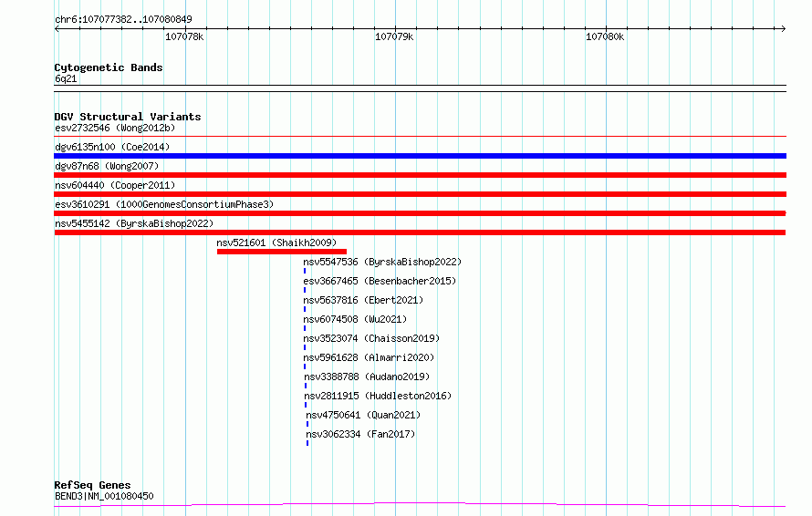Click nsv5961628 (Almarri2020) label
This screenshot has width=812, height=516.
tap(369, 357)
